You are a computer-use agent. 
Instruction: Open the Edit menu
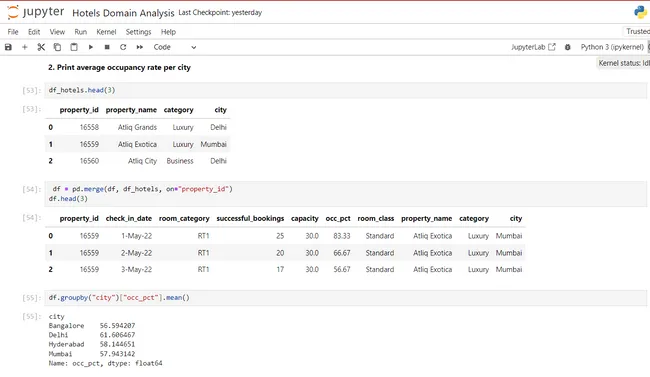(34, 32)
